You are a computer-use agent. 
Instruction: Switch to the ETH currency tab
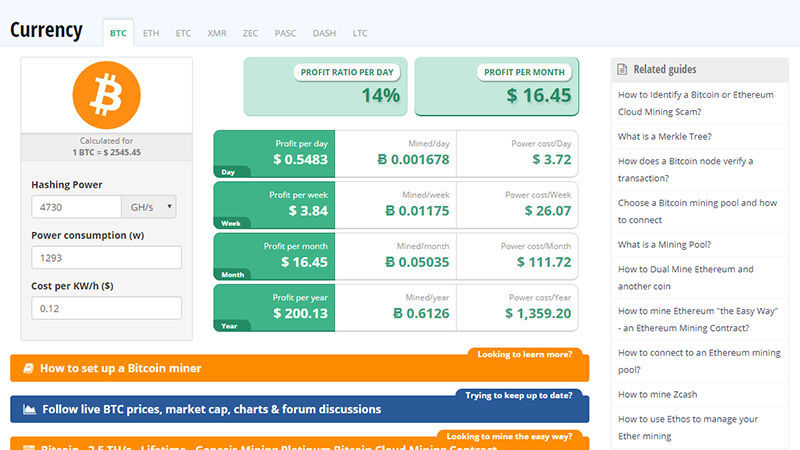[x=151, y=33]
